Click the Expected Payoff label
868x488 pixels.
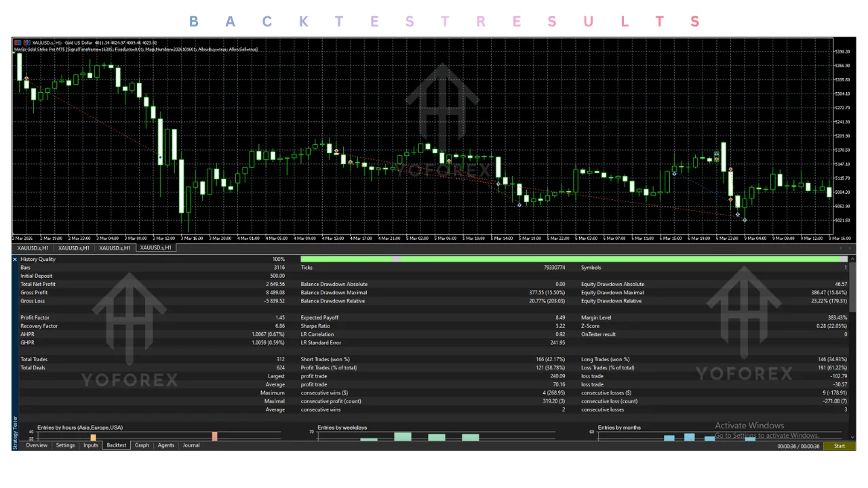[319, 317]
